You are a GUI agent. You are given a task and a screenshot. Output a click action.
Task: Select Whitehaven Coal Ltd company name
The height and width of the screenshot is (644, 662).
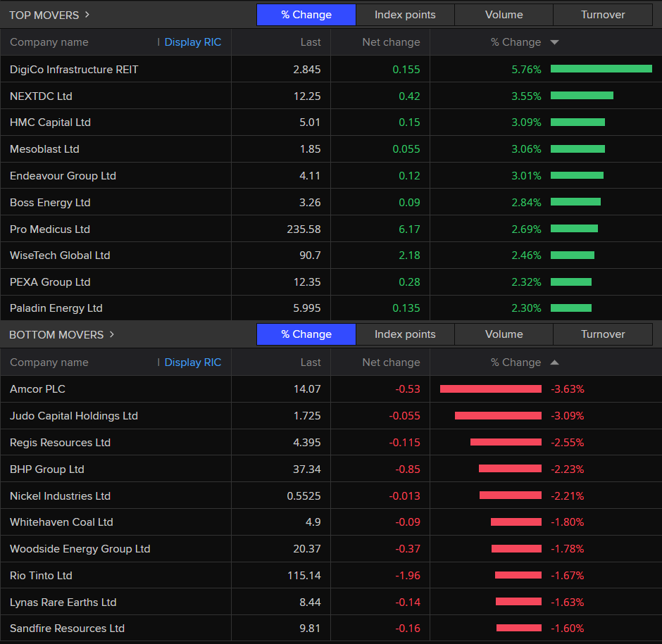coord(62,522)
